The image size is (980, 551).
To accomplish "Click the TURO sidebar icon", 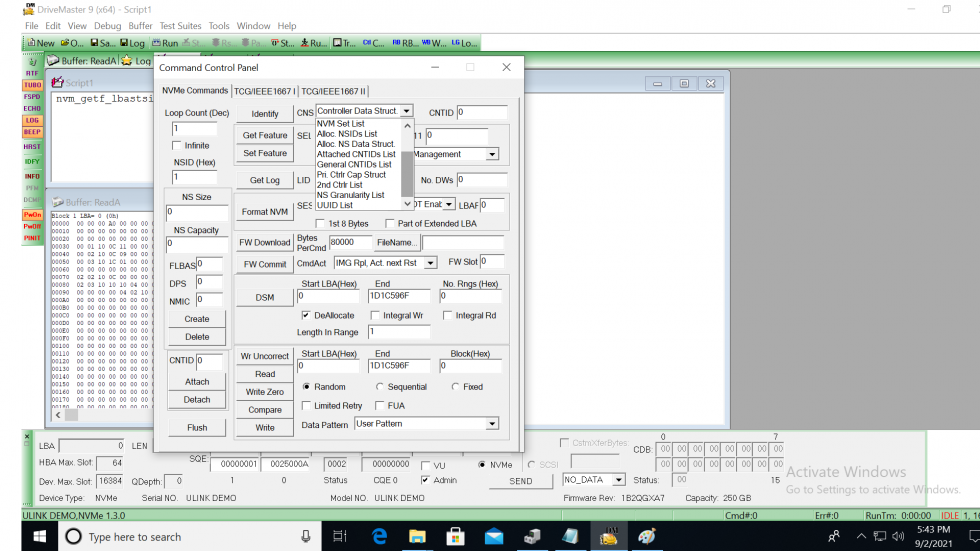I will 32,85.
